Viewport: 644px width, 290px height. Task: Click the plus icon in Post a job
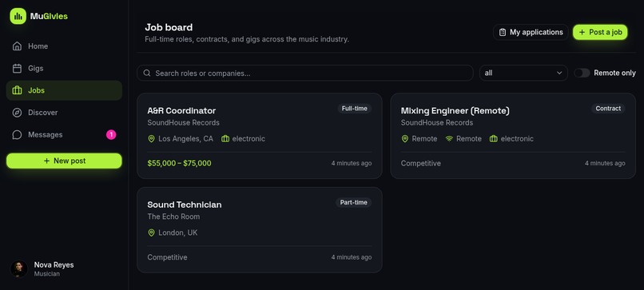click(582, 32)
